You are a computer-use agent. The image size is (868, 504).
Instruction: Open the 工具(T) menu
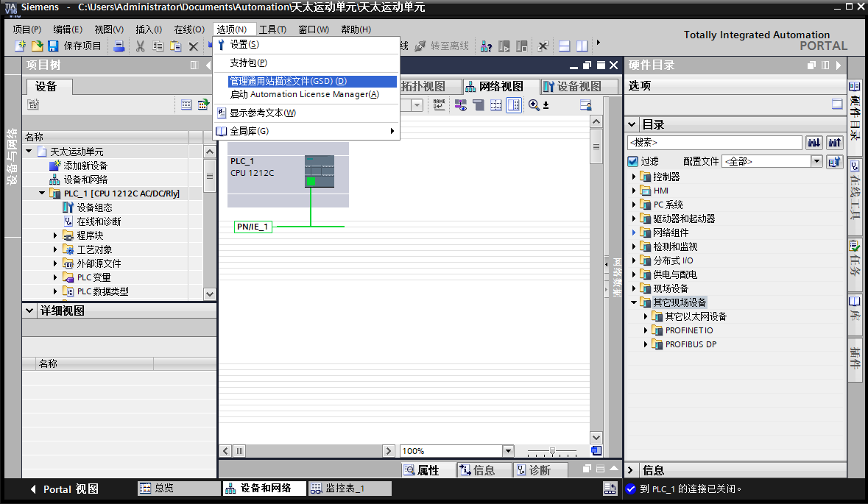[x=272, y=29]
